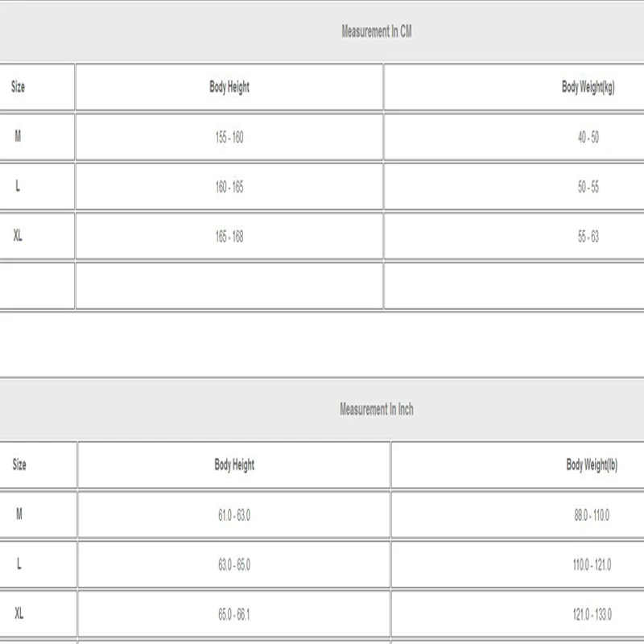Viewport: 644px width, 644px height.
Task: Select the 88.0 - 110.0 weight cell
Action: tap(518, 515)
